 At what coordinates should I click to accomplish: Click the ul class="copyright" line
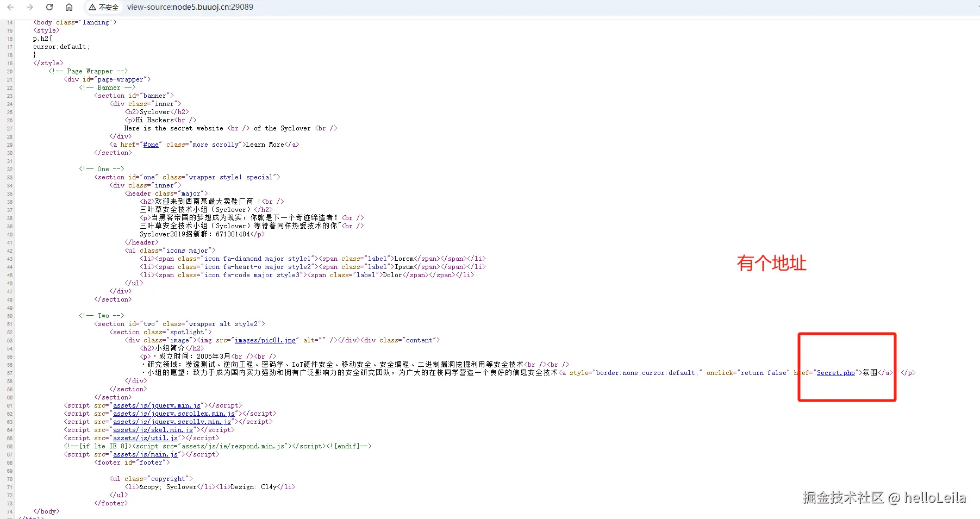151,479
